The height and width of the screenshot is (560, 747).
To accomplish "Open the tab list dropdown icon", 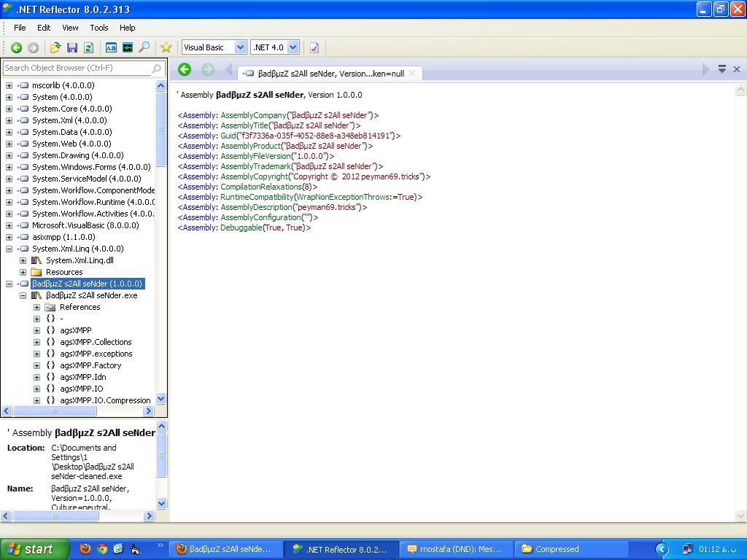I will [x=722, y=69].
